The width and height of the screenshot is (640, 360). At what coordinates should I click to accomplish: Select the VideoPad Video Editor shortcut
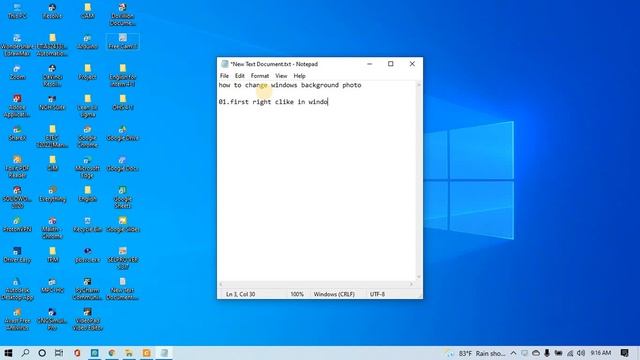[87, 319]
